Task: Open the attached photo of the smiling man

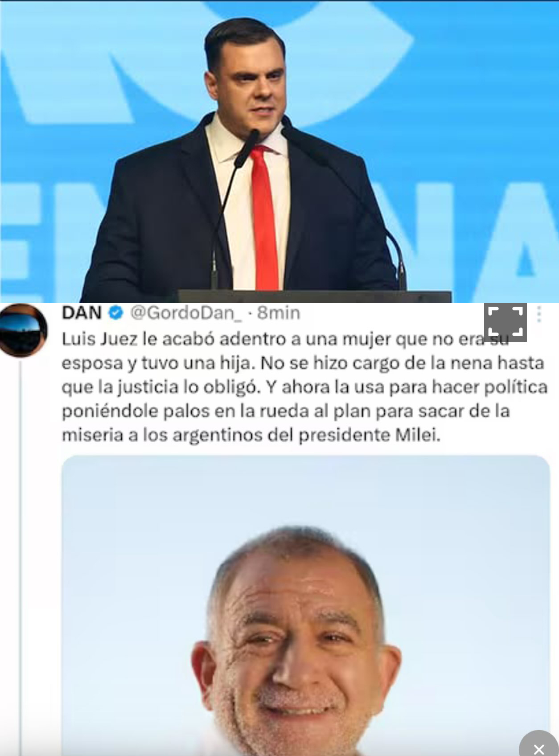Action: (305, 605)
